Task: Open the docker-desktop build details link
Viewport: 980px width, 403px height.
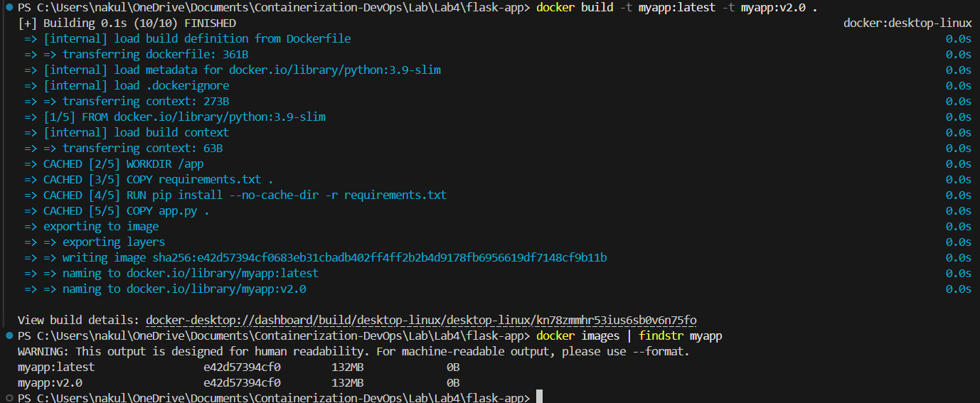Action: coord(421,321)
